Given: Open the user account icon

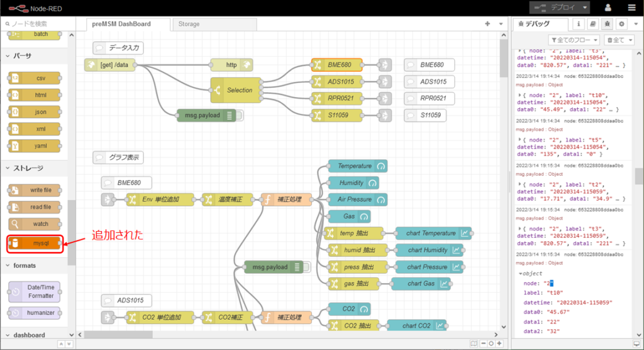Looking at the screenshot, I should [608, 8].
